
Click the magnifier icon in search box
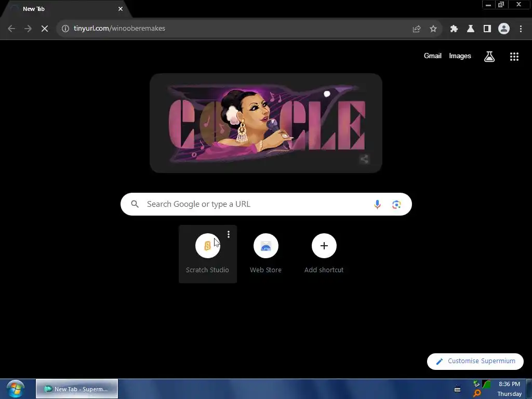point(135,204)
